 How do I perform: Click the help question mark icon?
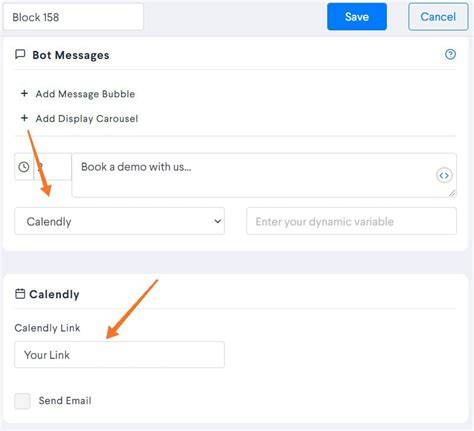450,54
